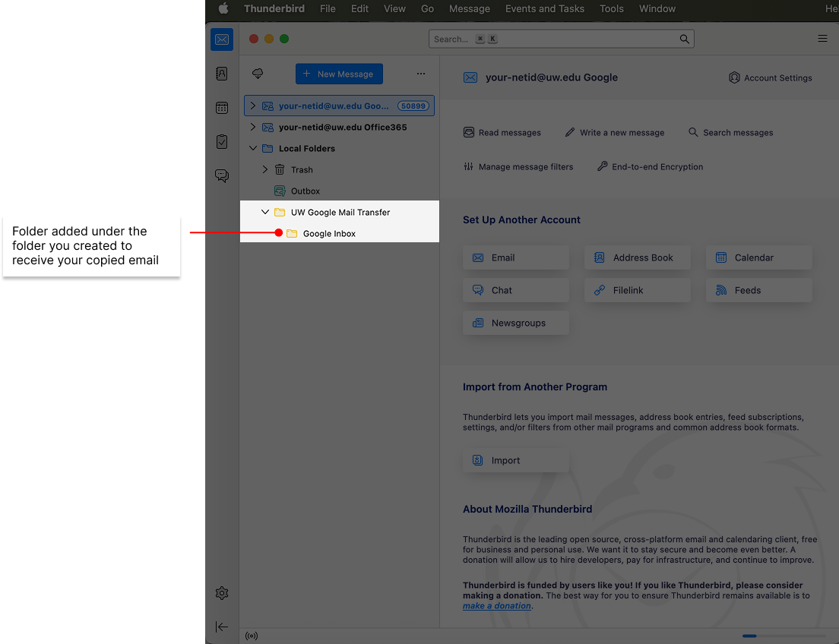Viewport: 839px width, 644px height.
Task: Expand the Trash folder
Action: (265, 170)
